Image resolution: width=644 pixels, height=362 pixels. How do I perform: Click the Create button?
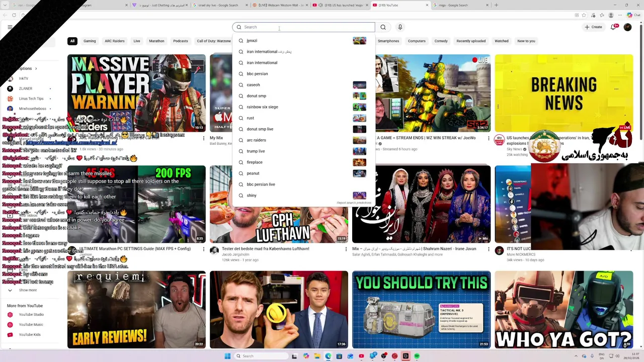(593, 27)
